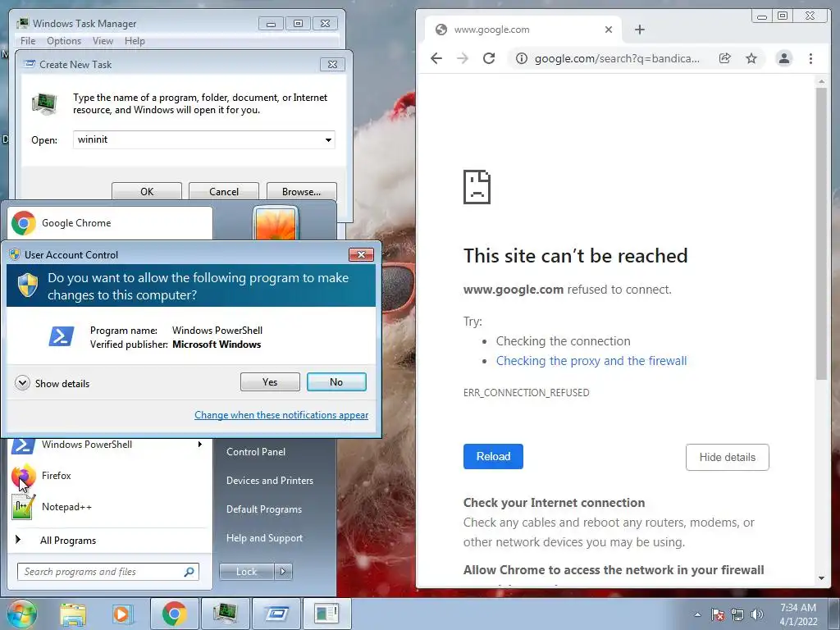Open a new Chrome tab with plus icon
The image size is (840, 630).
(x=640, y=30)
